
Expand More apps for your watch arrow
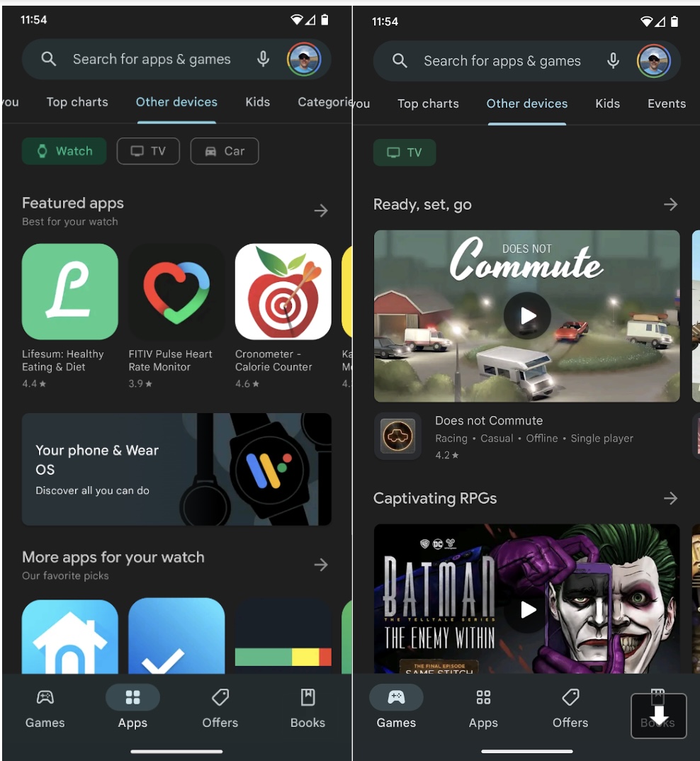[321, 565]
